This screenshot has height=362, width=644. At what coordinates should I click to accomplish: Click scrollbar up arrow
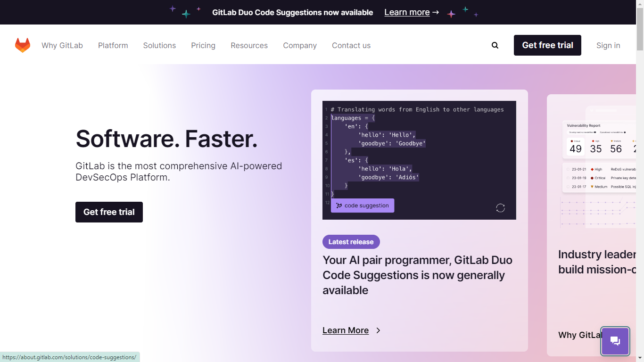pyautogui.click(x=640, y=4)
